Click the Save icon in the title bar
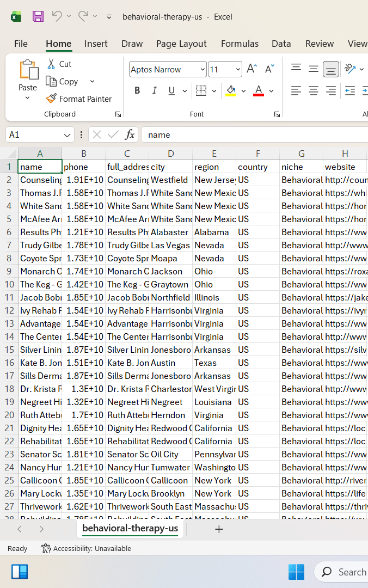 coord(38,16)
